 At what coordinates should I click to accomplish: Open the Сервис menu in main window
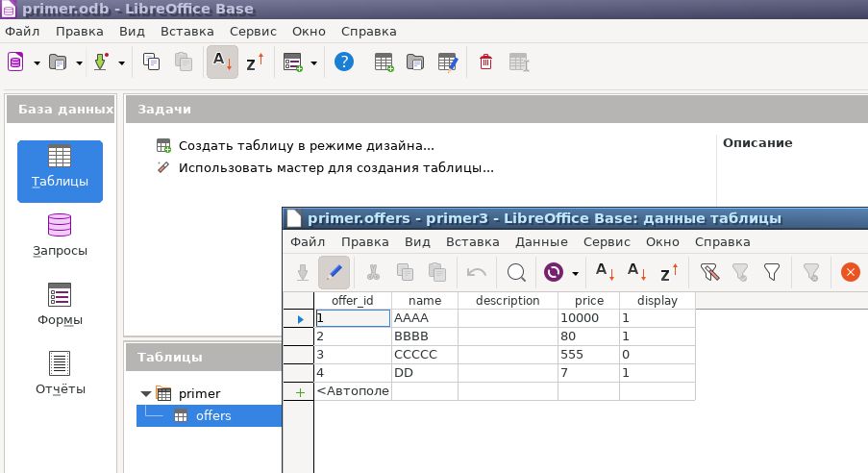(x=253, y=32)
